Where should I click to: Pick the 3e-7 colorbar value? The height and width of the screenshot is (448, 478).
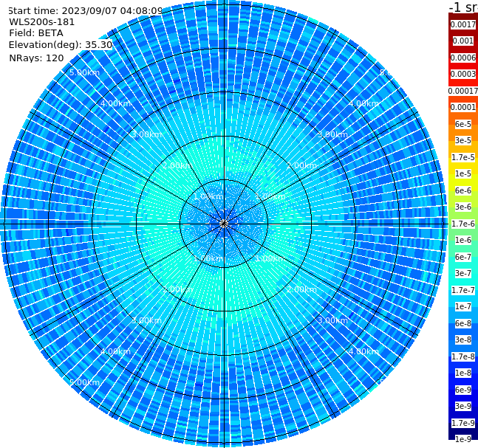click(463, 273)
